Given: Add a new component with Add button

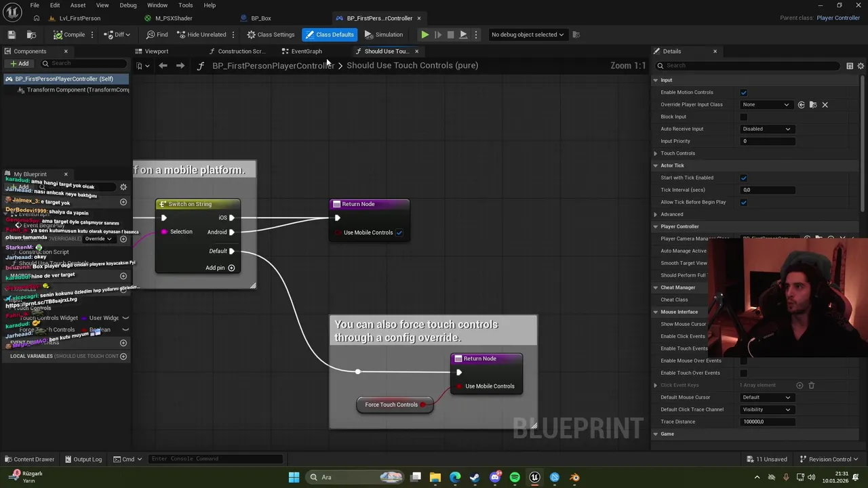Looking at the screenshot, I should click(19, 64).
